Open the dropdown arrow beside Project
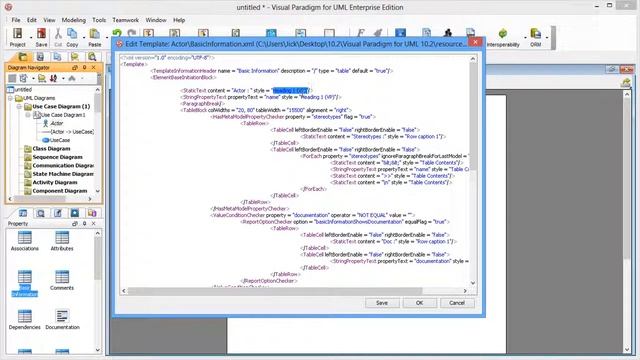The width and height of the screenshot is (640, 360). coord(31,38)
